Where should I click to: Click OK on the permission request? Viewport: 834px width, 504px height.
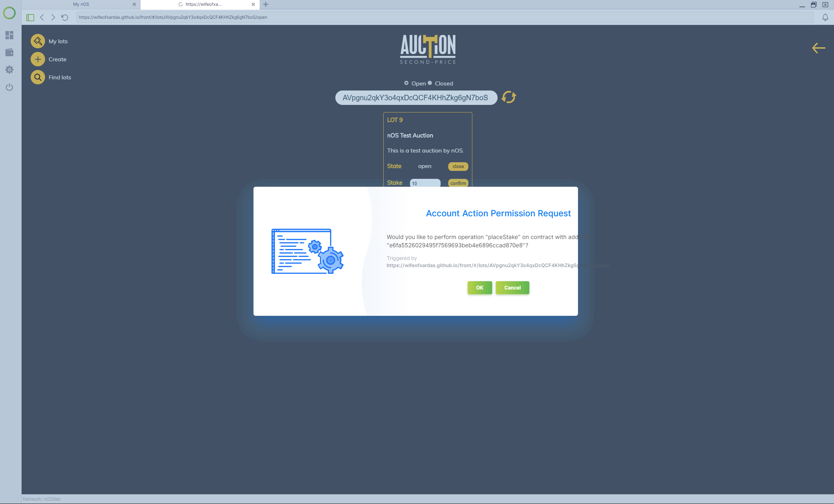point(480,287)
